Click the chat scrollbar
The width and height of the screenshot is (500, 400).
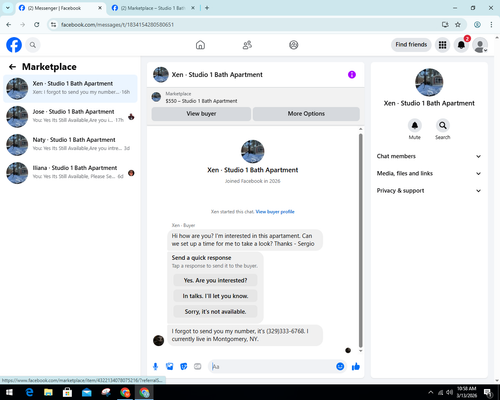[x=360, y=240]
